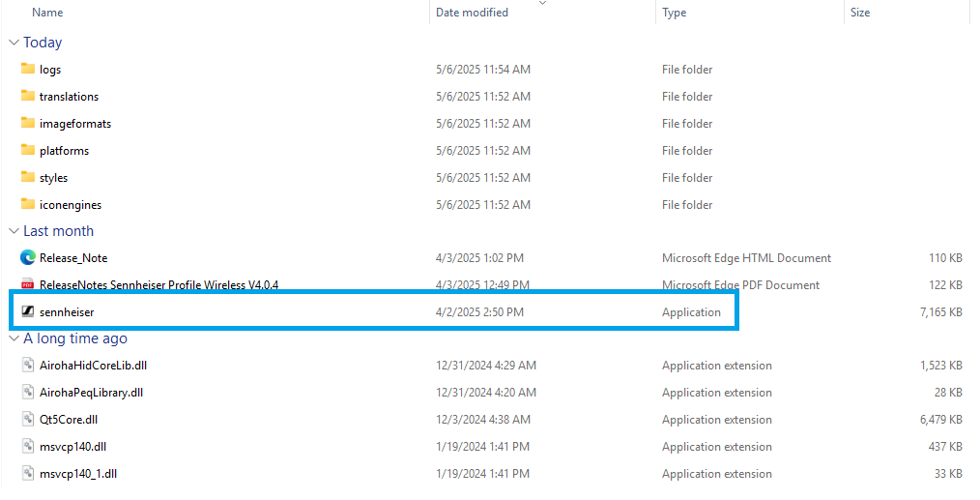Select the imageformats folder name

(74, 124)
